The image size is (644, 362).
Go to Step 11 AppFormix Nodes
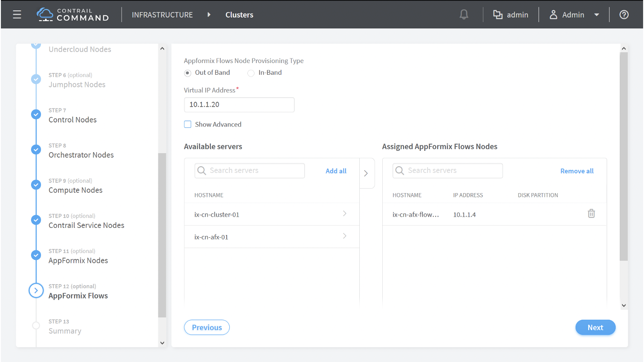click(78, 260)
